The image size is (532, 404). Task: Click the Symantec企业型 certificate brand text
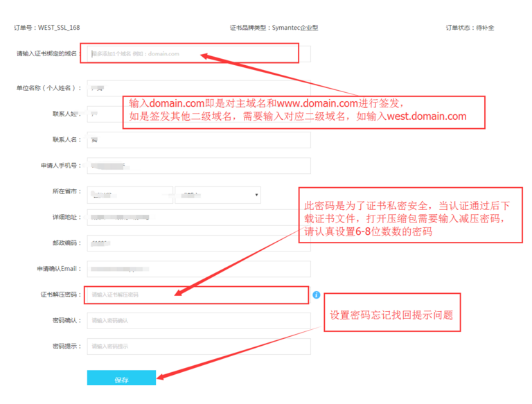click(x=274, y=28)
